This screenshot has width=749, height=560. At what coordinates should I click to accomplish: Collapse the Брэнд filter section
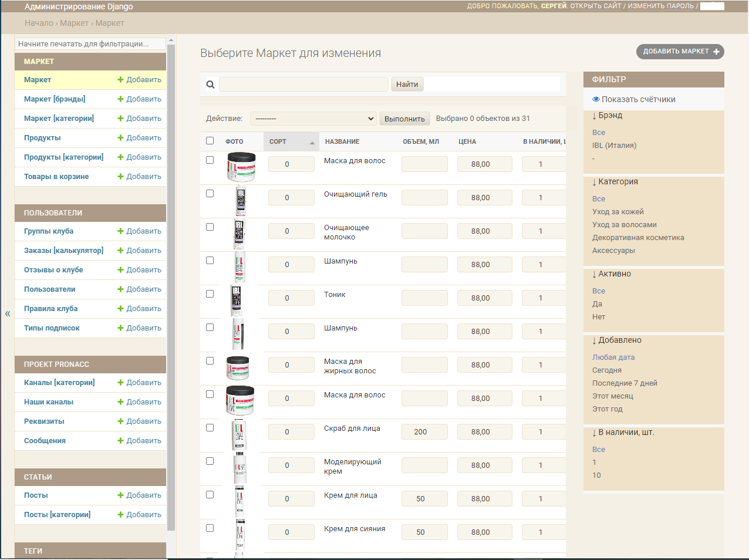point(607,116)
